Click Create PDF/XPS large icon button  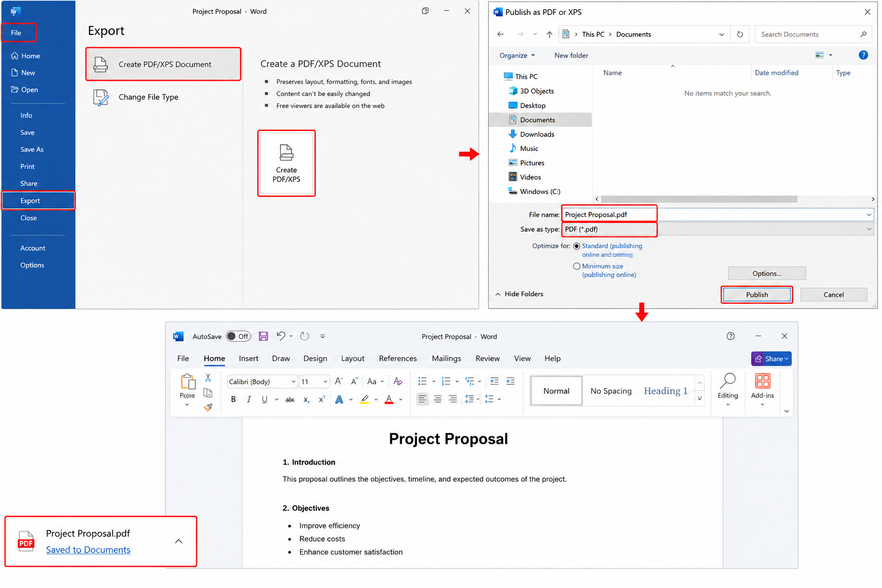coord(287,164)
